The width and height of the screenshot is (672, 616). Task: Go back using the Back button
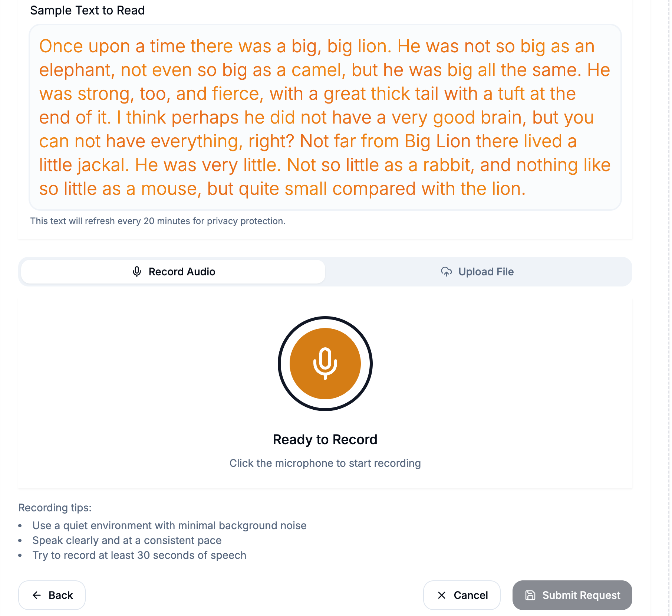[x=52, y=595]
